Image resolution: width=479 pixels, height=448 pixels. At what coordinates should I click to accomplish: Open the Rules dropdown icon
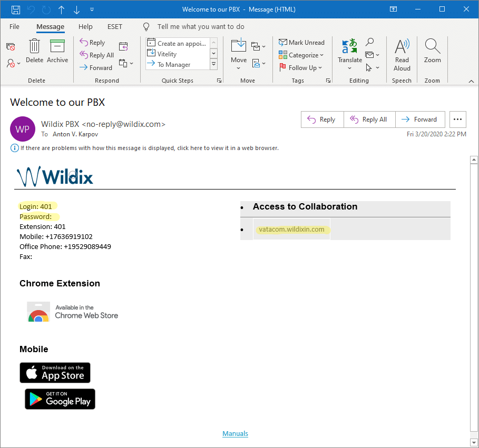point(258,46)
